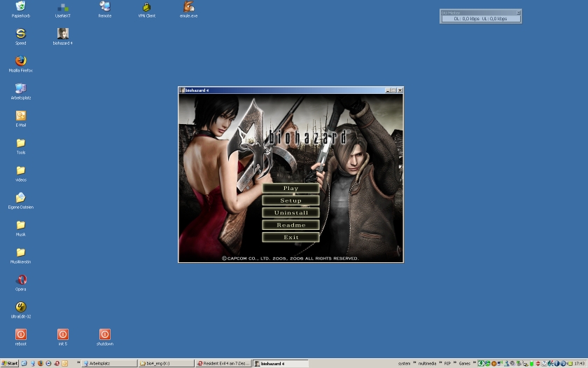Click Firefox icon in quick launch bar
The width and height of the screenshot is (588, 368).
pos(41,364)
